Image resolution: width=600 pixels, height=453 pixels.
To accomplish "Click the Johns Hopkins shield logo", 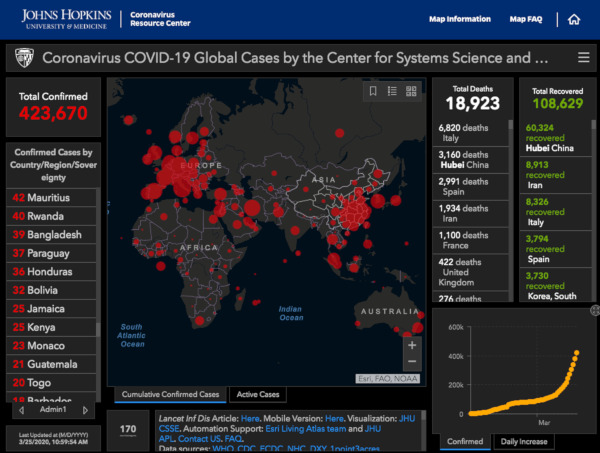I will click(x=24, y=58).
